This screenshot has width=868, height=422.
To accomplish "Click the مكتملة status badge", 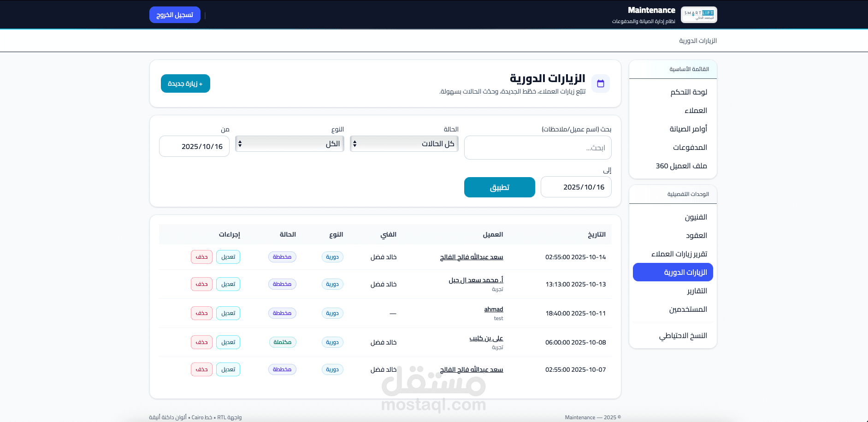I will [x=283, y=342].
